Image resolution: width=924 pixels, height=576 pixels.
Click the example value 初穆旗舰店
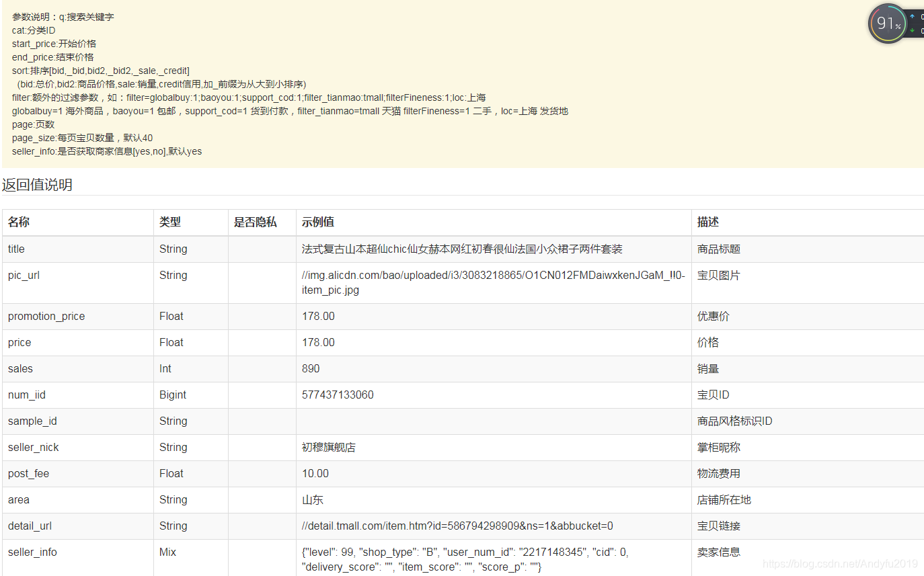329,448
